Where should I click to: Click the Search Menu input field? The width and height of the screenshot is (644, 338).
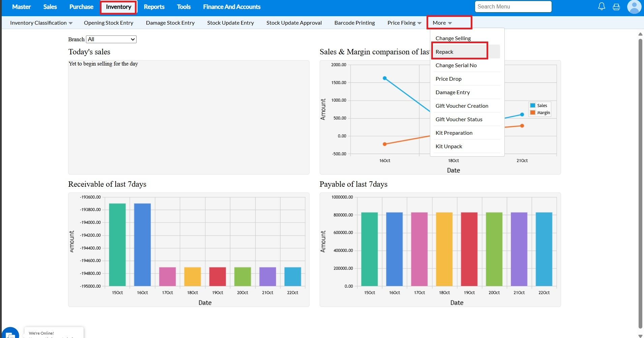(x=513, y=7)
